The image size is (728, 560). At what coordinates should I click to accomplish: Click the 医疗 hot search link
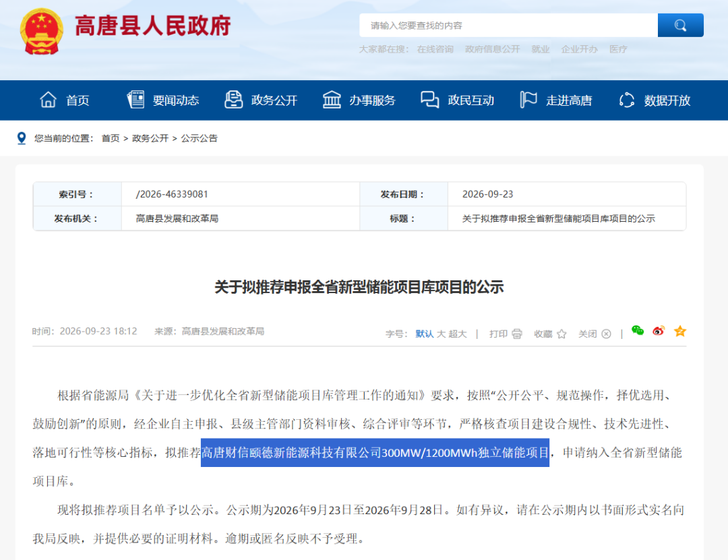point(618,49)
